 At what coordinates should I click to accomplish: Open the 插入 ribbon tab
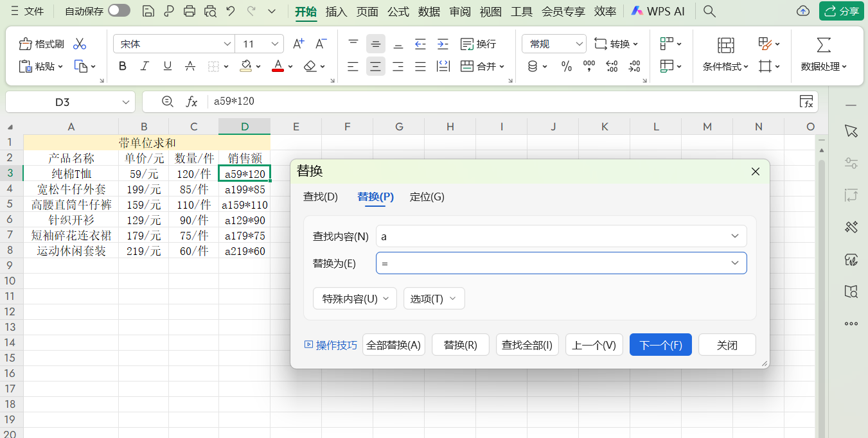tap(337, 11)
